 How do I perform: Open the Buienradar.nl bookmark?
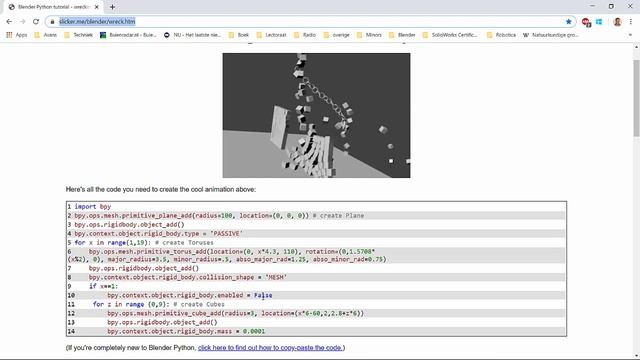point(128,35)
